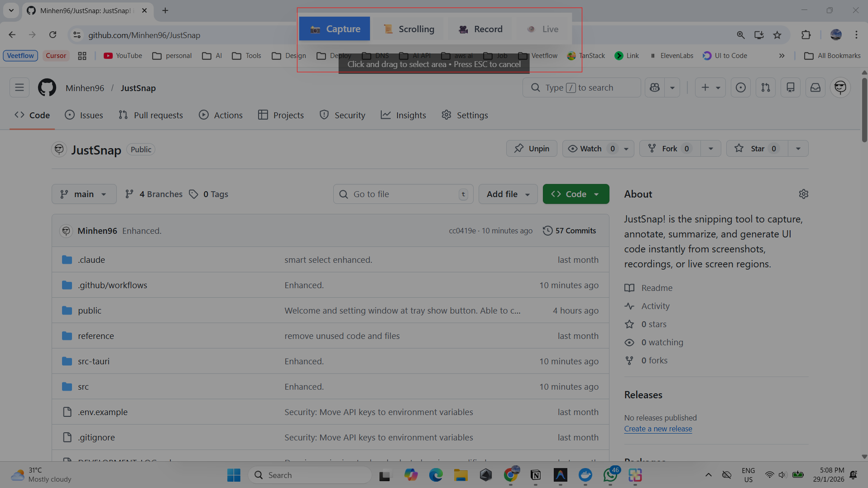Open the Copilot chat icon

click(655, 87)
